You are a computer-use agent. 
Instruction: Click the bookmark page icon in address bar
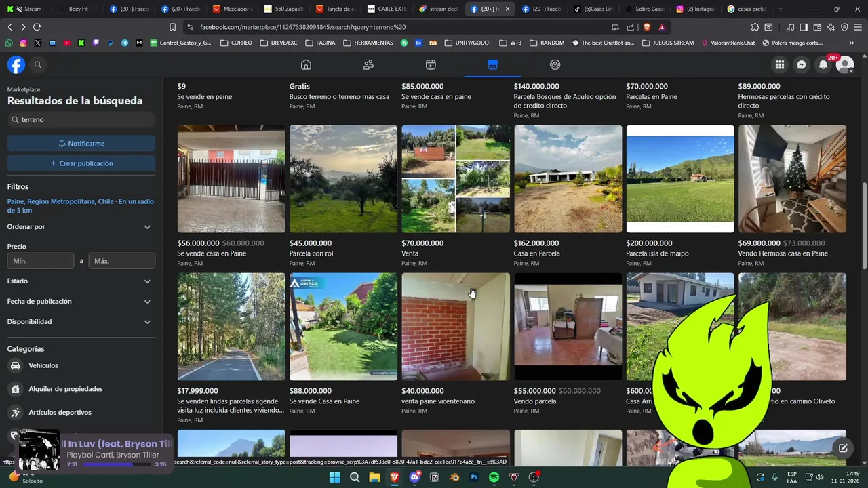172,27
